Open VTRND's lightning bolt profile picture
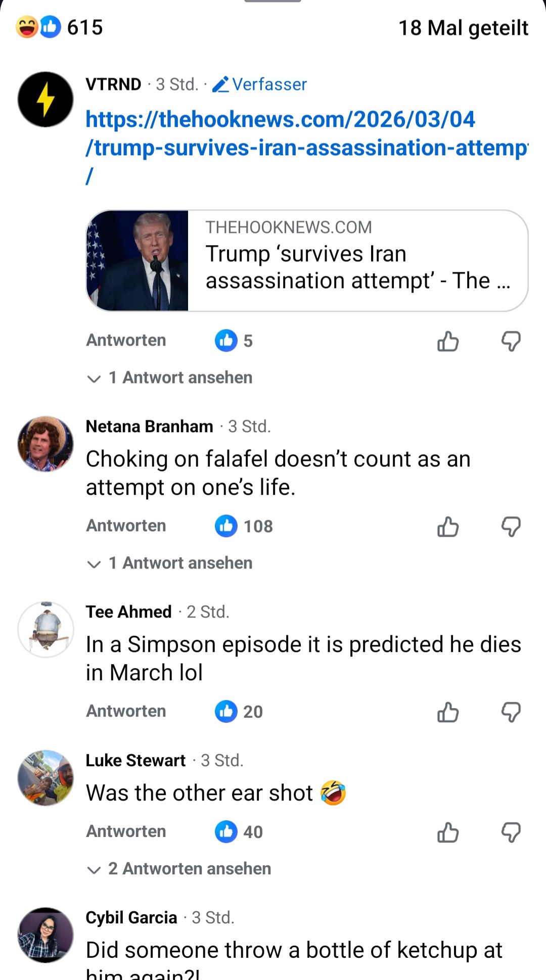 tap(45, 100)
